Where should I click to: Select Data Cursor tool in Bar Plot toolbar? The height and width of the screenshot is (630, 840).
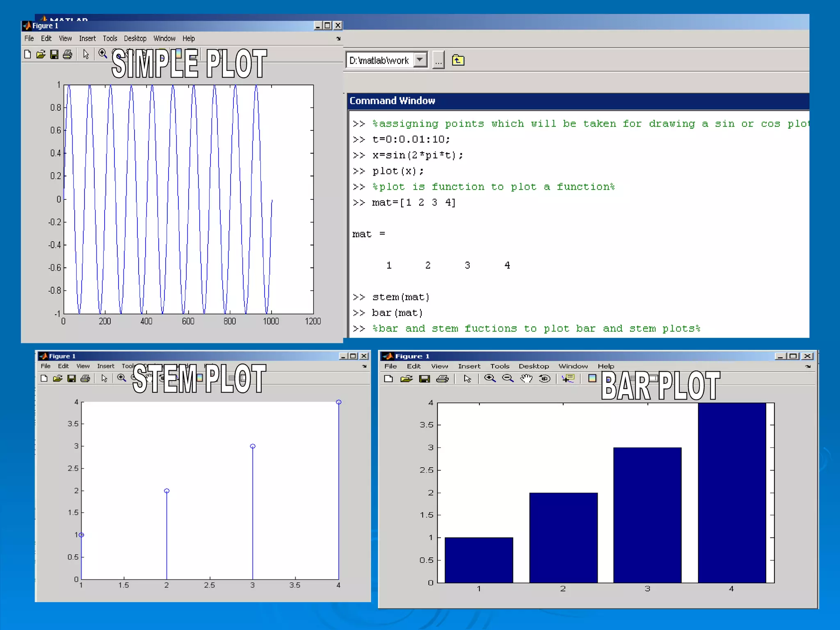click(568, 378)
